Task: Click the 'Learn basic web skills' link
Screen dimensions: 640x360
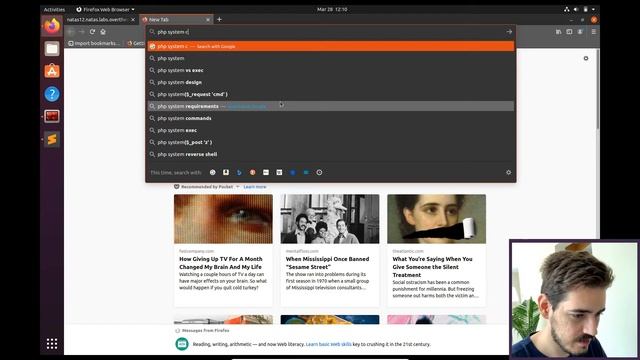Action: pos(329,344)
